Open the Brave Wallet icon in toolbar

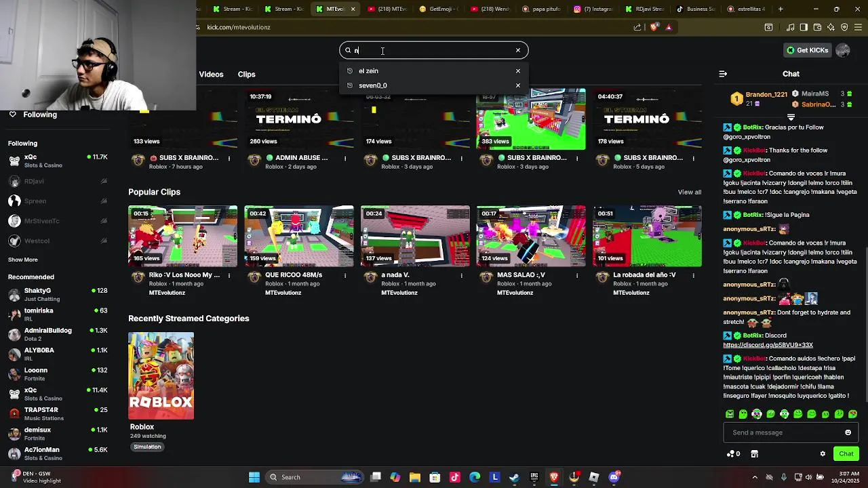[x=817, y=27]
